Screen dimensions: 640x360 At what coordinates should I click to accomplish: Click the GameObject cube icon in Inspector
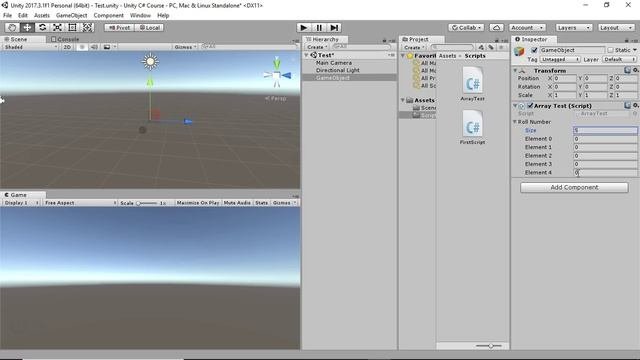click(519, 51)
